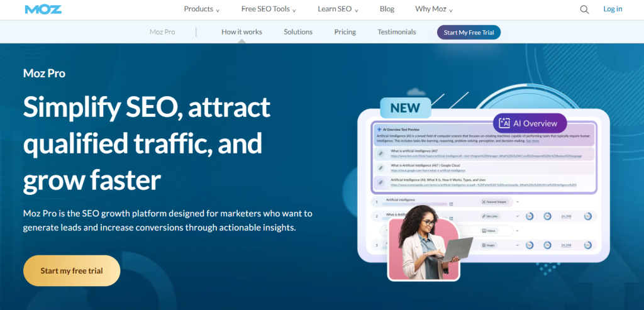Expand the chevron next to Site Links
The width and height of the screenshot is (644, 310).
518,216
